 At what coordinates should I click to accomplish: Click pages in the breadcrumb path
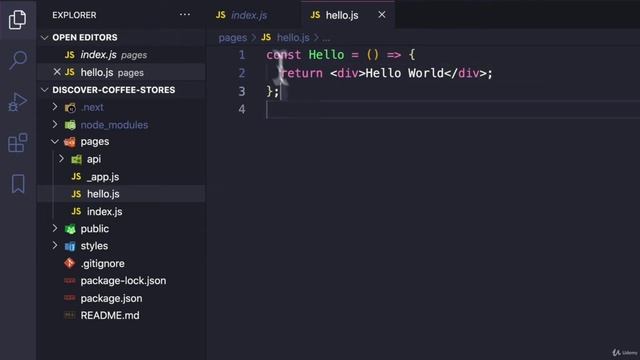pyautogui.click(x=233, y=38)
